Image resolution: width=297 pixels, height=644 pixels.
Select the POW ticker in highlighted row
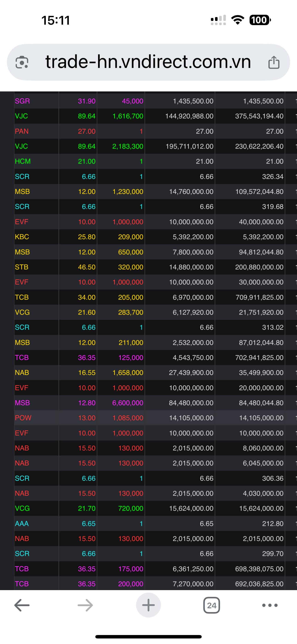pos(23,418)
